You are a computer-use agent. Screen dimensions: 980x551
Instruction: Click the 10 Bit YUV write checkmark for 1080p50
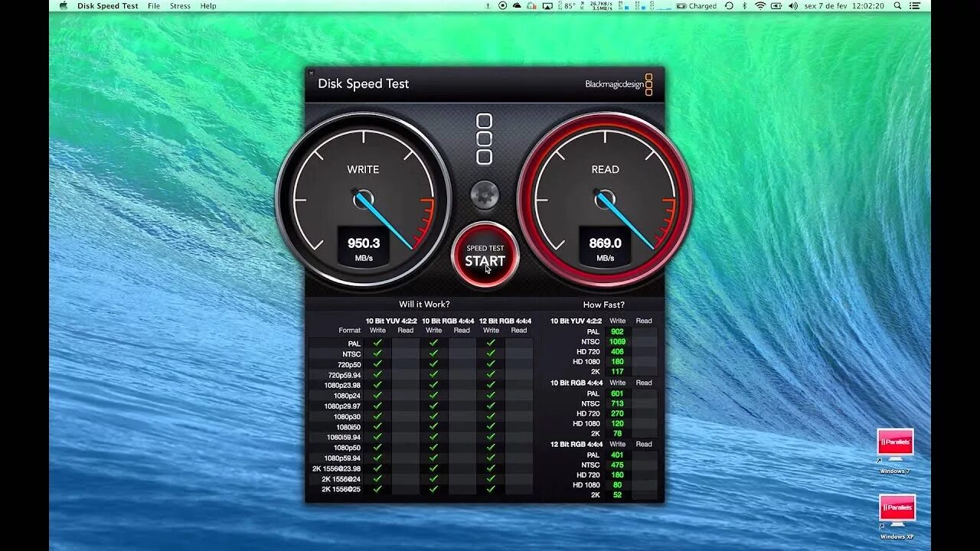(x=377, y=448)
